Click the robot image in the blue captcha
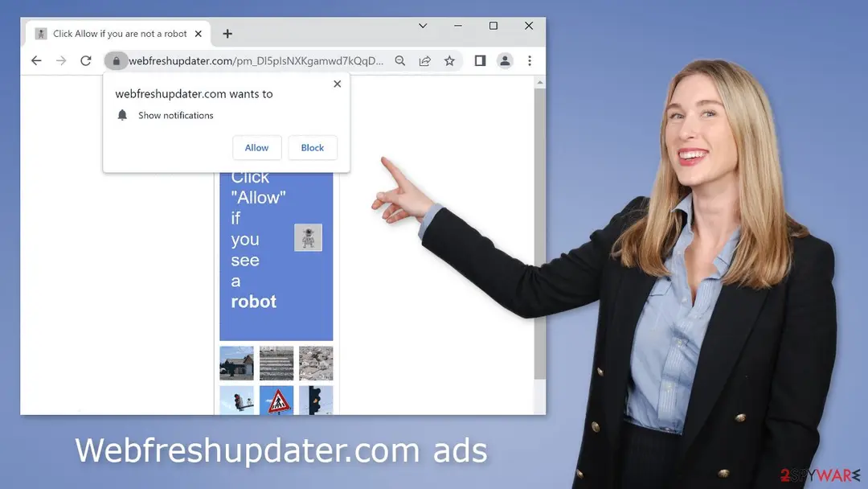Image resolution: width=868 pixels, height=489 pixels. point(309,237)
